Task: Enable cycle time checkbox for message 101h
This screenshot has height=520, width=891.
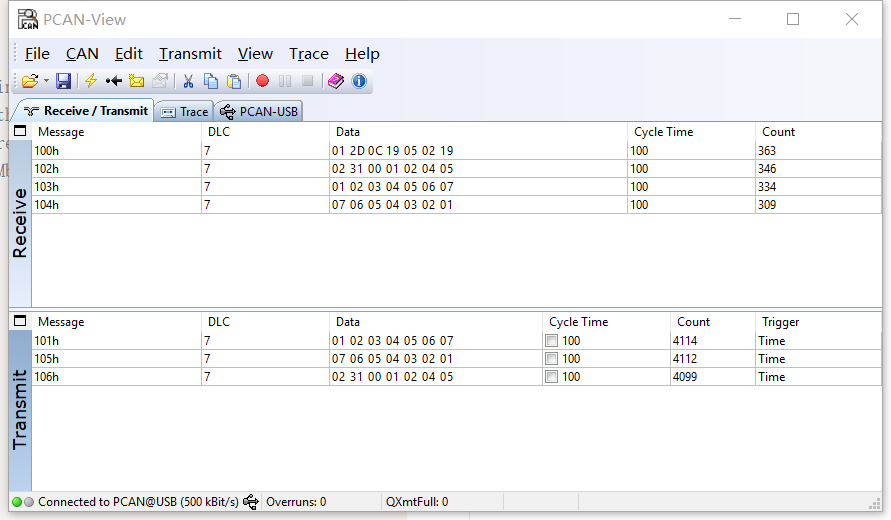Action: (x=551, y=341)
